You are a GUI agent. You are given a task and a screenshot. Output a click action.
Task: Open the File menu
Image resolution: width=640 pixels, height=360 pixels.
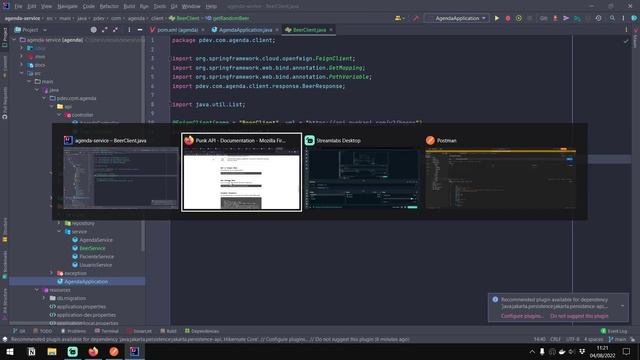pos(18,7)
